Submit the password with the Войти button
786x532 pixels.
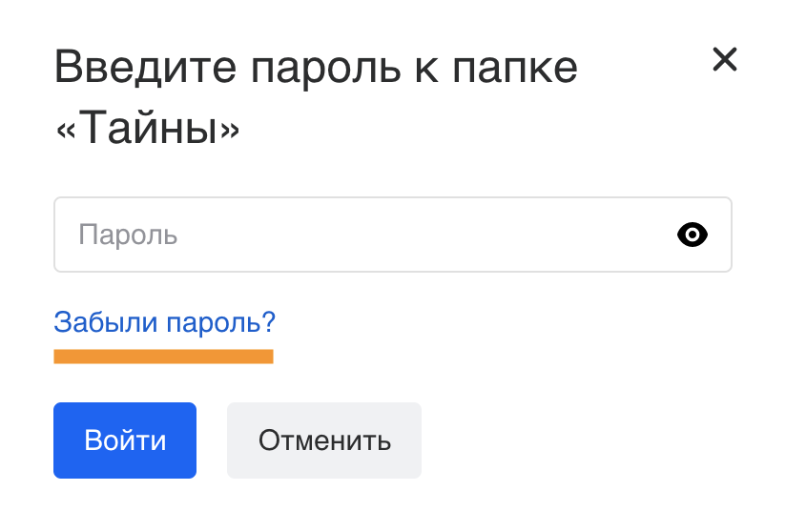(x=125, y=440)
